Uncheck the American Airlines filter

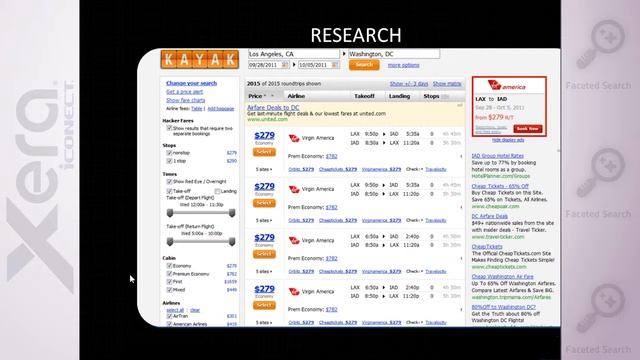169,324
